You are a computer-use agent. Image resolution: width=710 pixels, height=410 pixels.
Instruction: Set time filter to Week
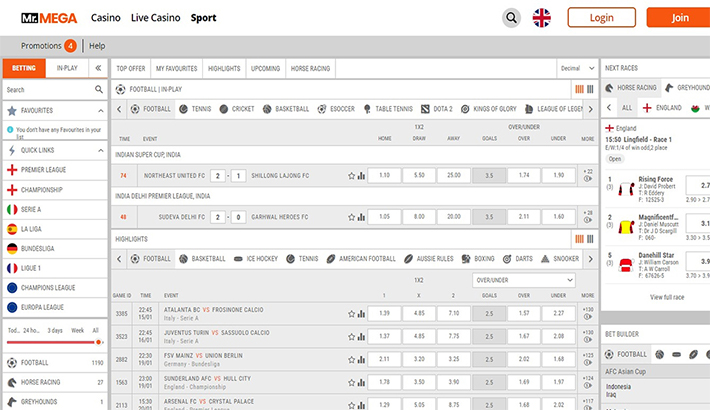(77, 330)
